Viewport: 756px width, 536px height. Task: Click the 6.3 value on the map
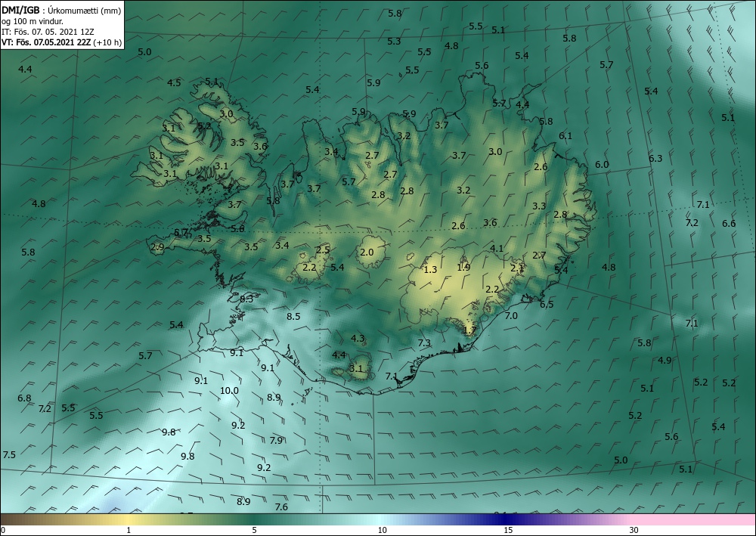(655, 158)
